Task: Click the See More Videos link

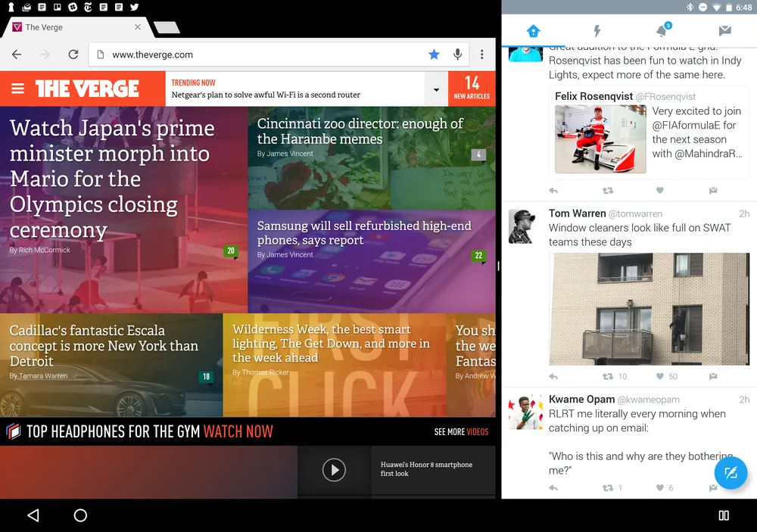Action: click(x=461, y=432)
